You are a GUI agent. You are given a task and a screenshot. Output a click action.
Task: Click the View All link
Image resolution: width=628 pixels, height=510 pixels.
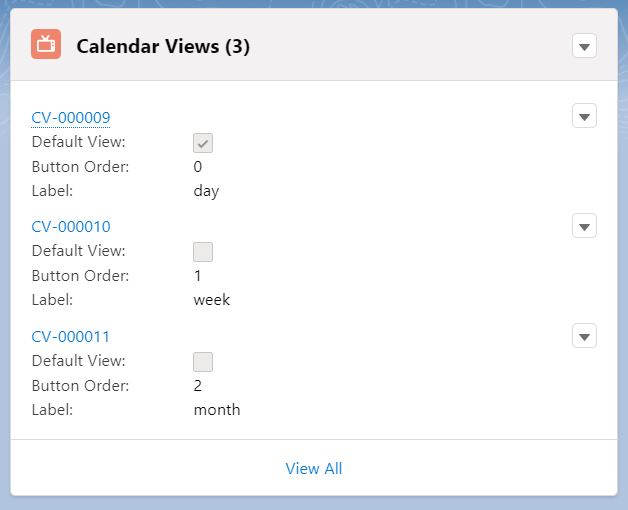(314, 468)
